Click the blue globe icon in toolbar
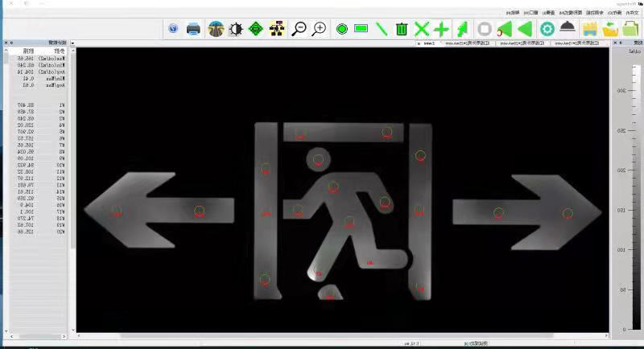 coord(173,29)
